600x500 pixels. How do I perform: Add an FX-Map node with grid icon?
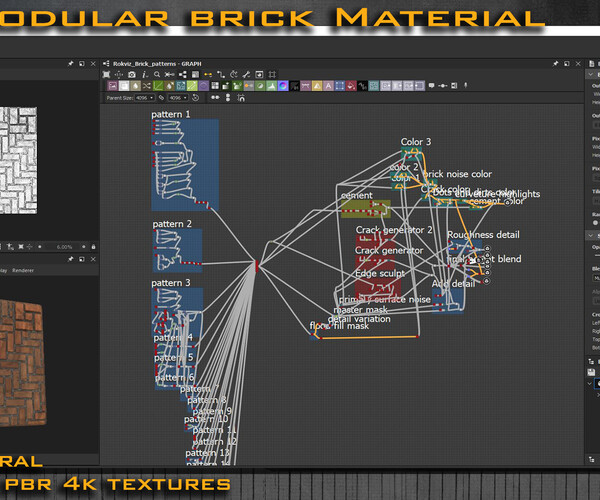click(x=215, y=86)
